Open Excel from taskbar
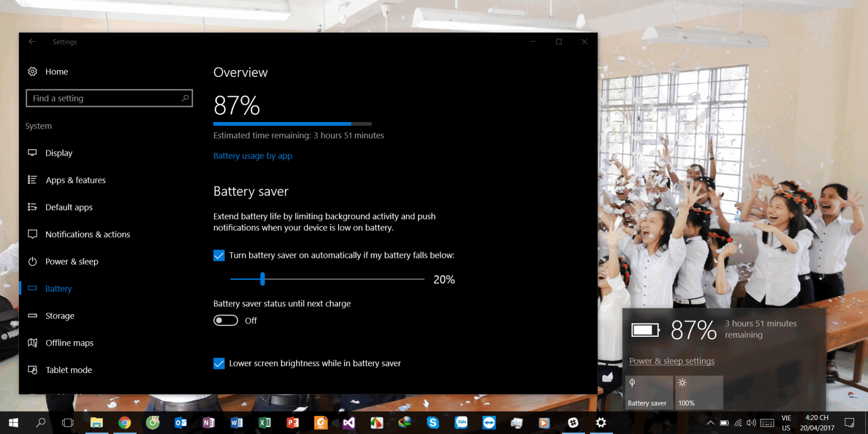The width and height of the screenshot is (868, 434). click(x=265, y=423)
